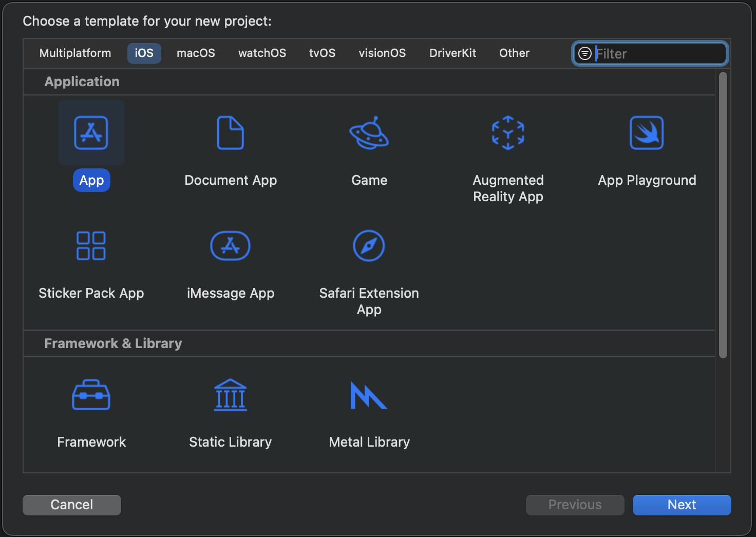Select Safari Extension App compass icon

pos(369,246)
